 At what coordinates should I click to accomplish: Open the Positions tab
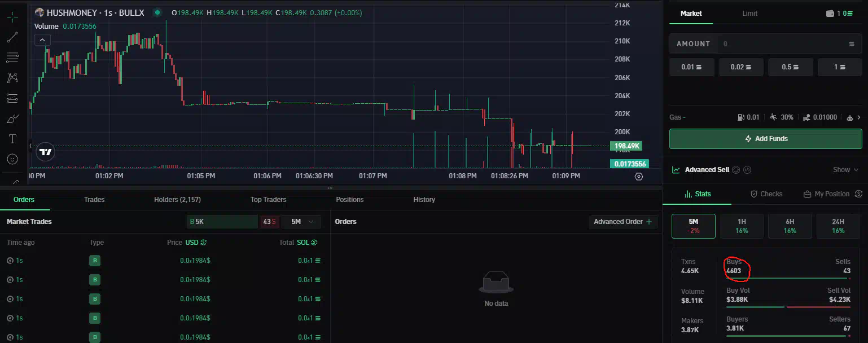pyautogui.click(x=350, y=200)
